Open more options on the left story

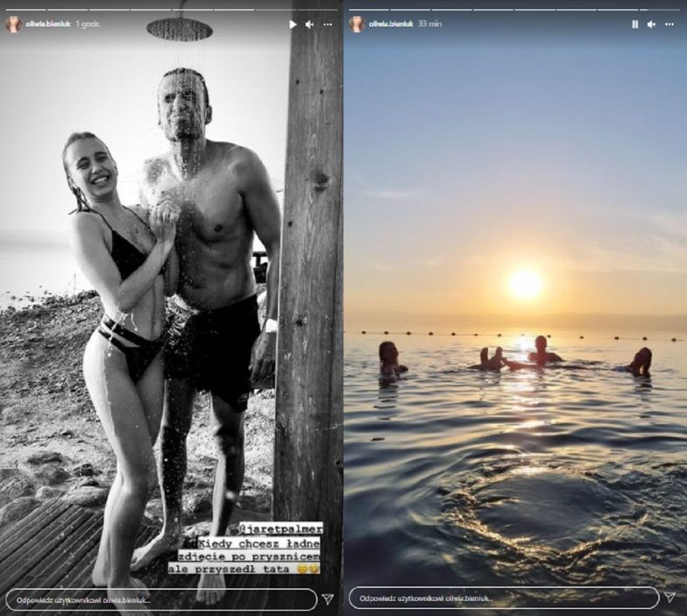(x=328, y=25)
